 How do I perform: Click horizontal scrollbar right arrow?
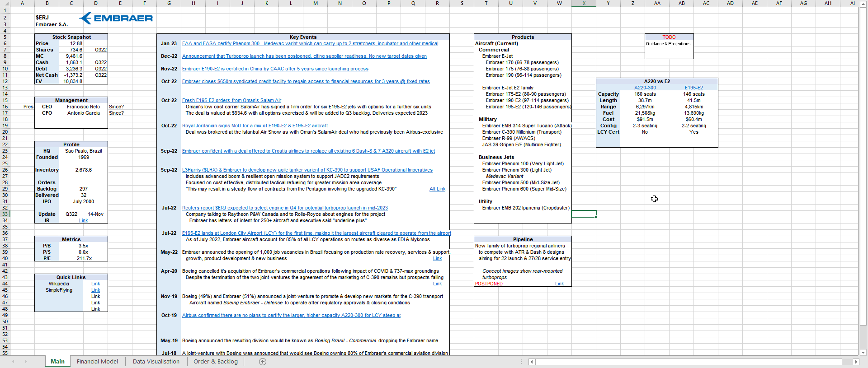pos(856,362)
